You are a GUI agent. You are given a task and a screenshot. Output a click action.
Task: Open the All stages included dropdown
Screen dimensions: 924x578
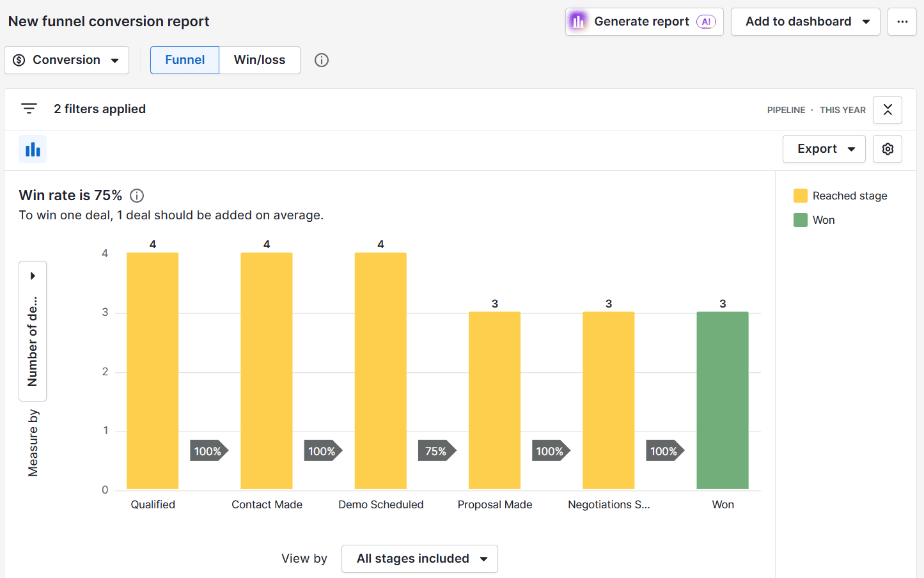click(x=419, y=558)
